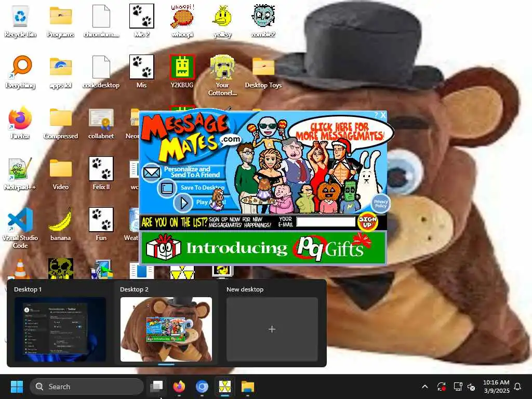Click the Save To Desktop icon
Image resolution: width=532 pixels, height=399 pixels.
pos(167,188)
